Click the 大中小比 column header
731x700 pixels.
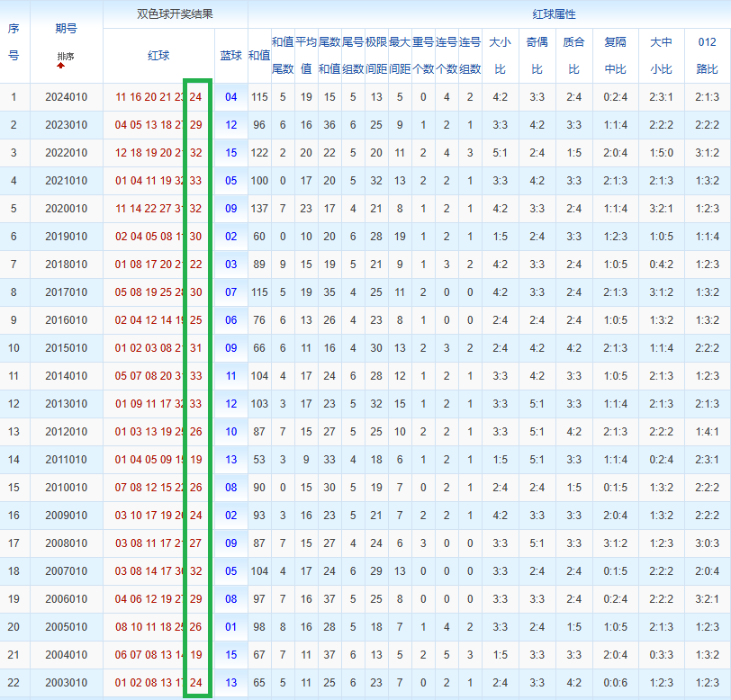pyautogui.click(x=661, y=56)
